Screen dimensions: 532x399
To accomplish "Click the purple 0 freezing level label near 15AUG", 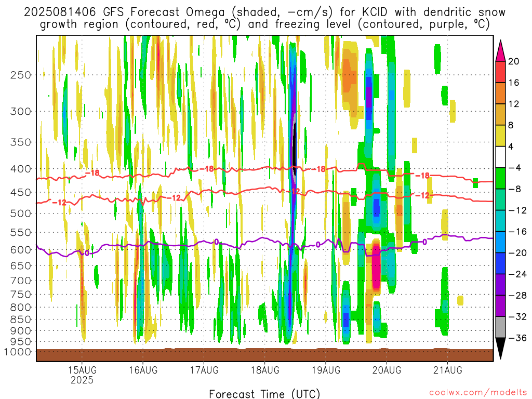I will pyautogui.click(x=87, y=253).
